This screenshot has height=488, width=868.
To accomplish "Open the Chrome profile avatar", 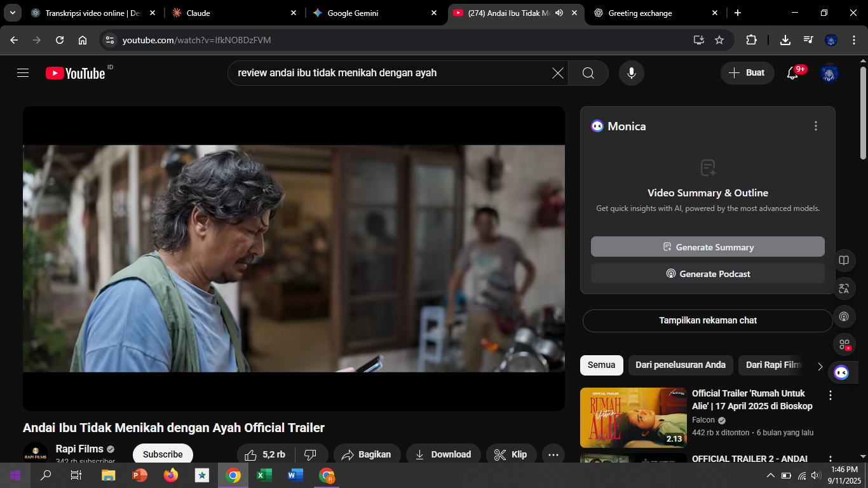I will coord(831,40).
